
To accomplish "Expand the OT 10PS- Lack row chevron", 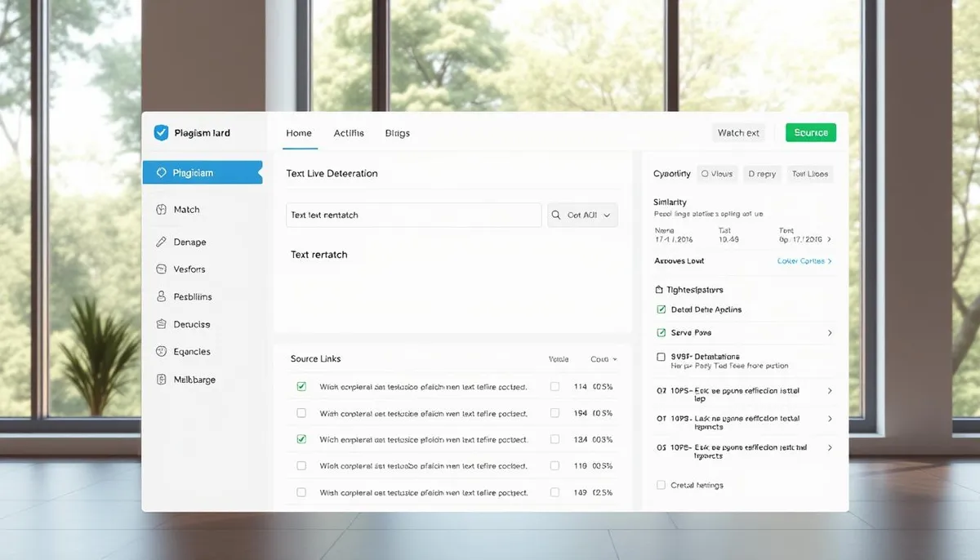I will (830, 419).
